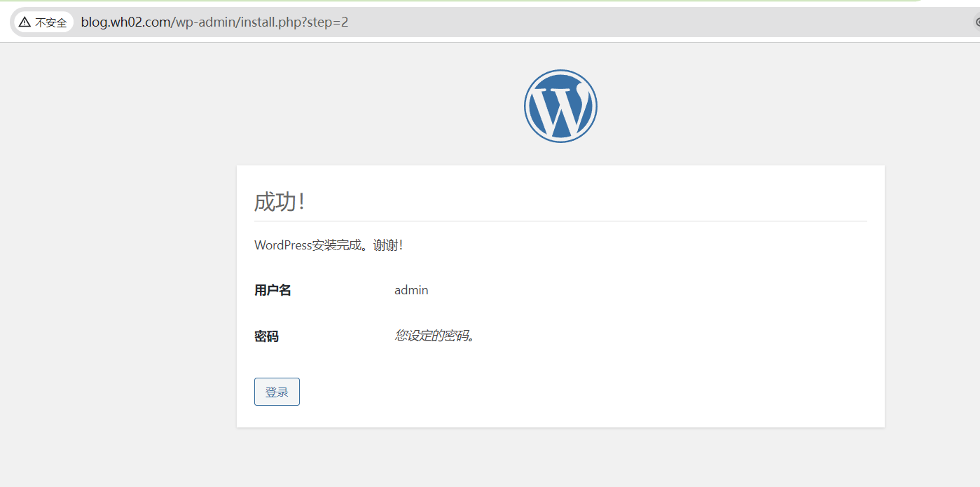Click the WordPress安装完成 message
The image size is (980, 487).
pos(329,245)
